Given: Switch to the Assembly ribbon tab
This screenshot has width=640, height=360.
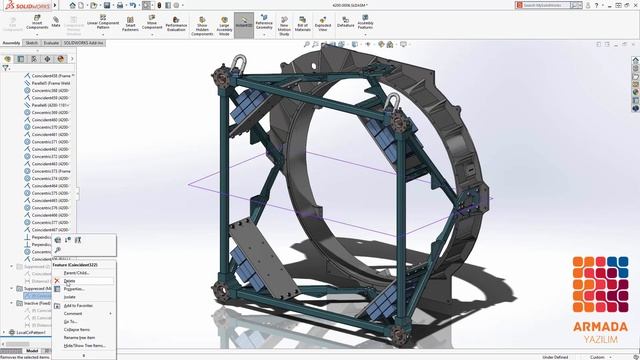Looking at the screenshot, I should click(11, 43).
